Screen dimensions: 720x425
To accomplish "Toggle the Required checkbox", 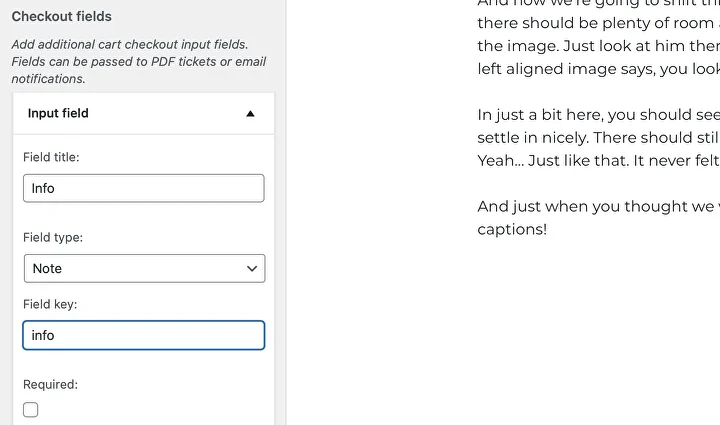I will click(x=31, y=409).
